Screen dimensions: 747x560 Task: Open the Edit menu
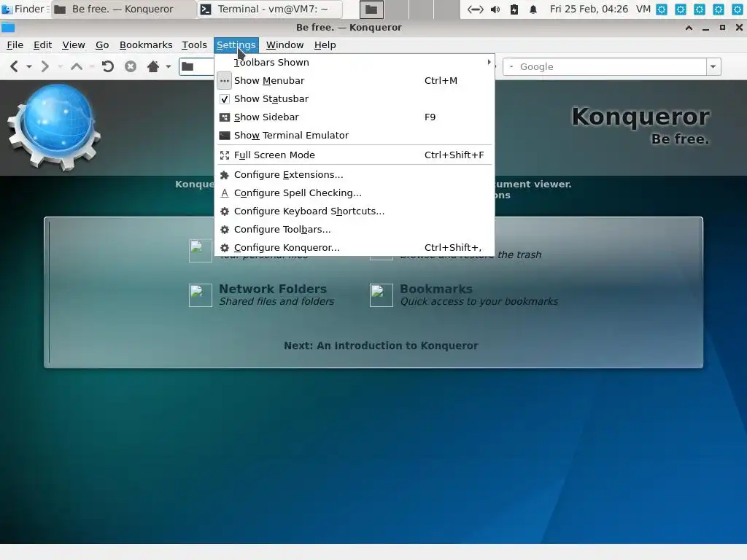pyautogui.click(x=42, y=44)
